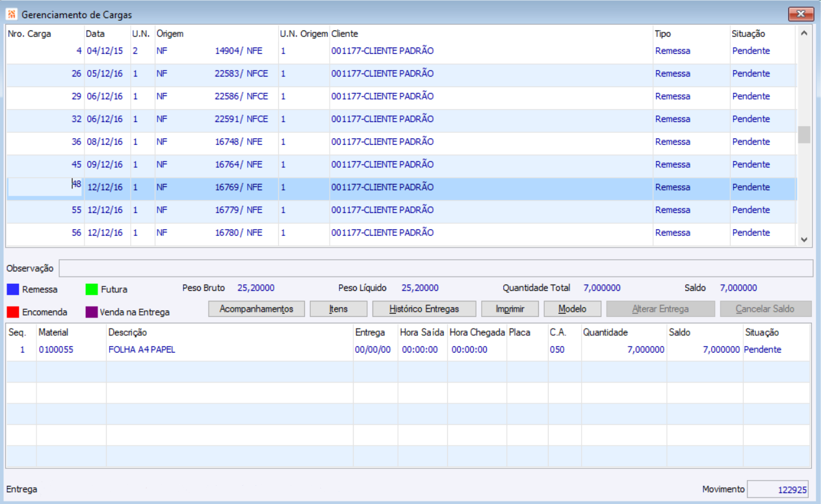
Task: Click origin number 16780/ NFE
Action: point(239,233)
